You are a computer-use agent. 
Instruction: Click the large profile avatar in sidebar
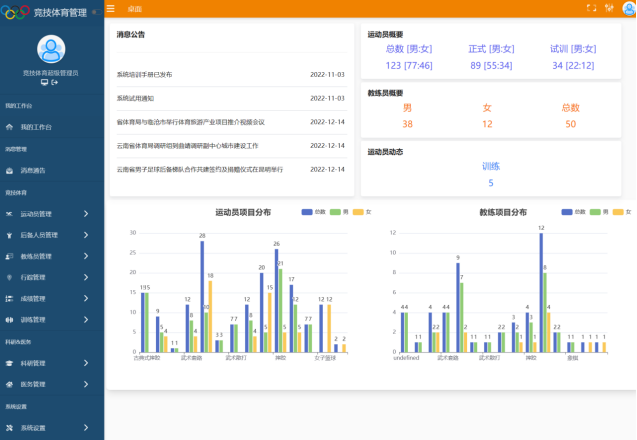(x=51, y=49)
